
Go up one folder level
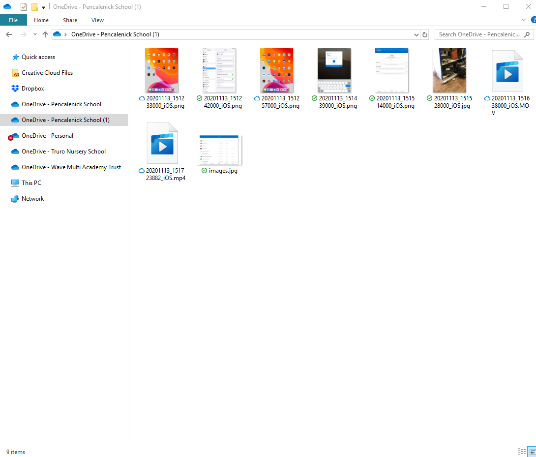pyautogui.click(x=45, y=34)
